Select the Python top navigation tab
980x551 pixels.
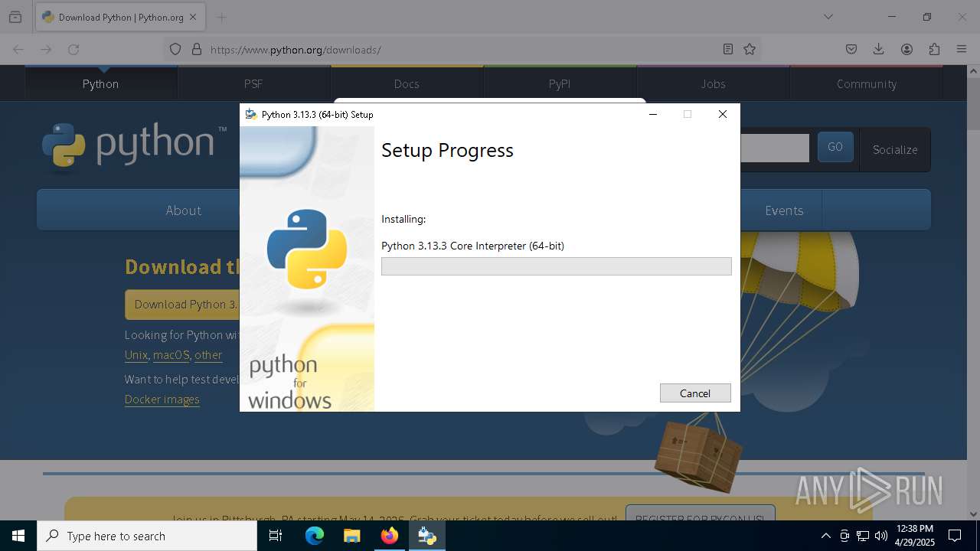click(101, 83)
